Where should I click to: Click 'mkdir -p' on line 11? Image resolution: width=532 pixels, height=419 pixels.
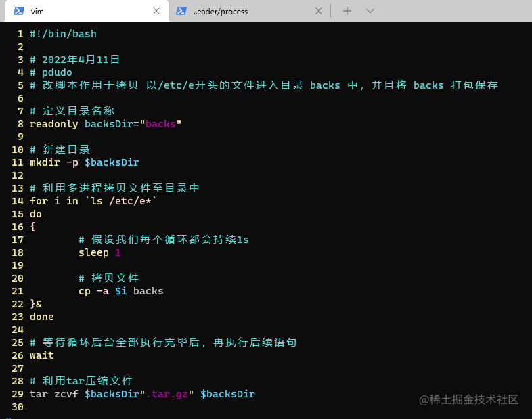pos(54,162)
